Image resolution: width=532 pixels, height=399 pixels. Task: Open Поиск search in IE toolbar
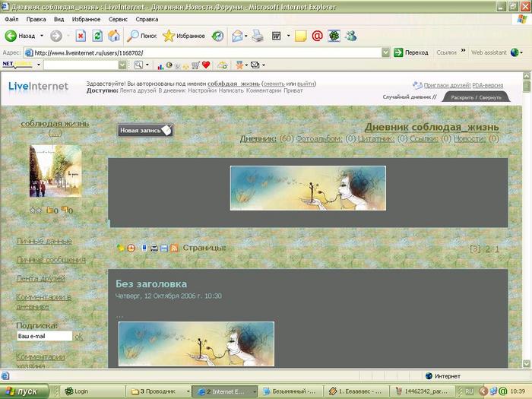pyautogui.click(x=141, y=36)
